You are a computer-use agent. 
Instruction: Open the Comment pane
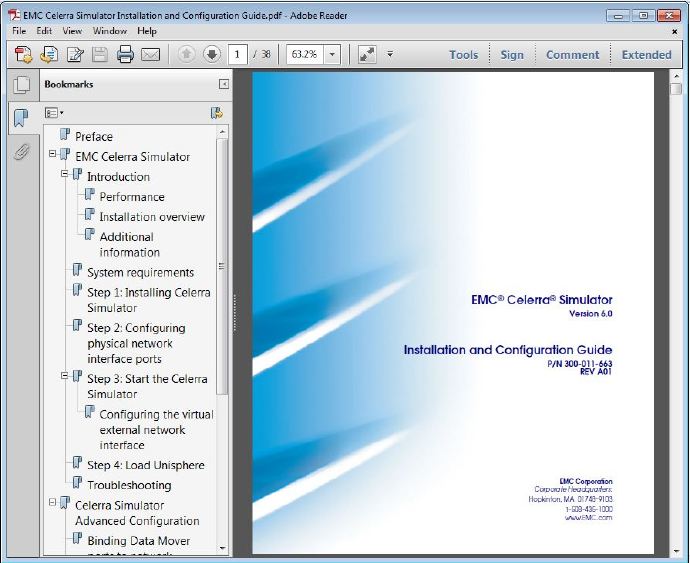point(573,55)
